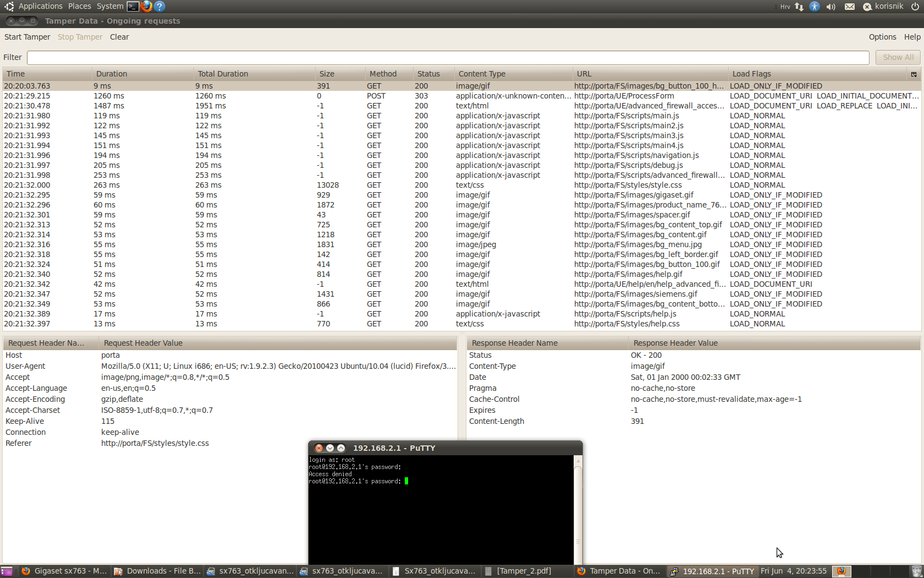Viewport: 924px width, 578px height.
Task: Click inside the Filter text field
Action: [448, 57]
